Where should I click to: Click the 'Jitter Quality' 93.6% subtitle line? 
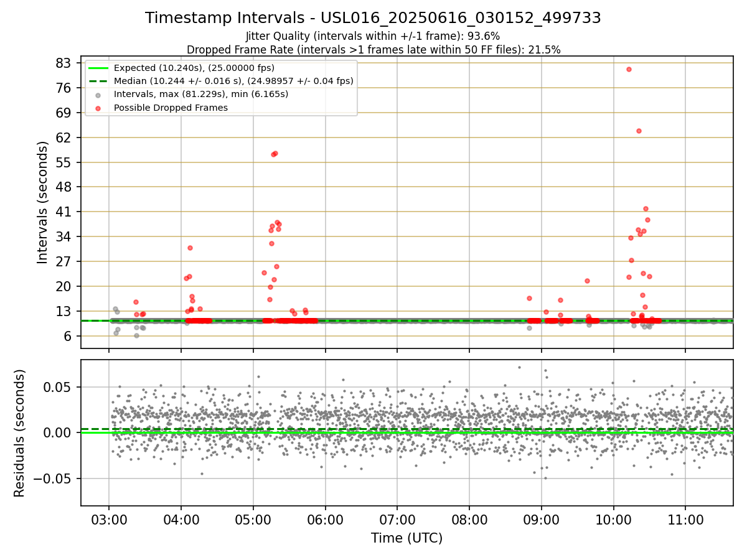pyautogui.click(x=373, y=36)
